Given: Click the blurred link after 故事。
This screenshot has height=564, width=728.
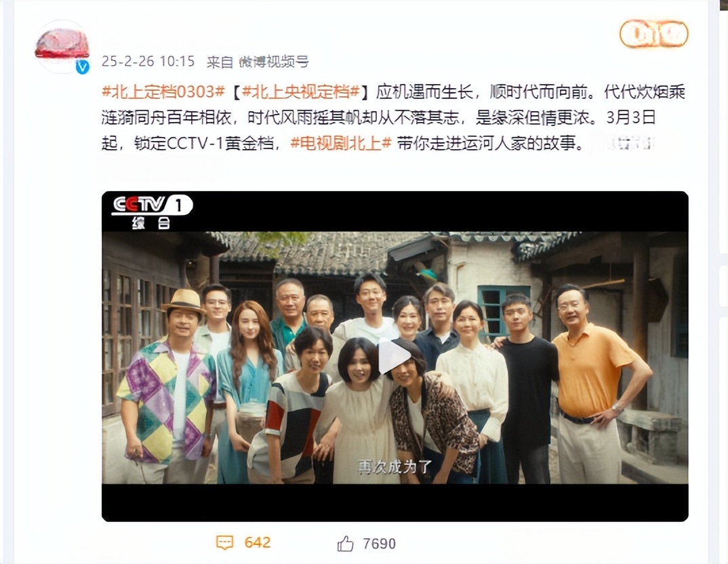Looking at the screenshot, I should coord(622,144).
